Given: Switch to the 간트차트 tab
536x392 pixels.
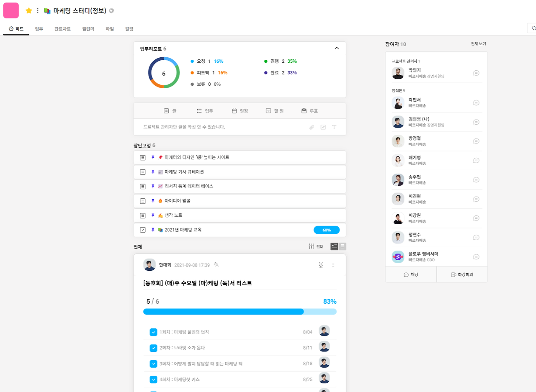Looking at the screenshot, I should [62, 28].
